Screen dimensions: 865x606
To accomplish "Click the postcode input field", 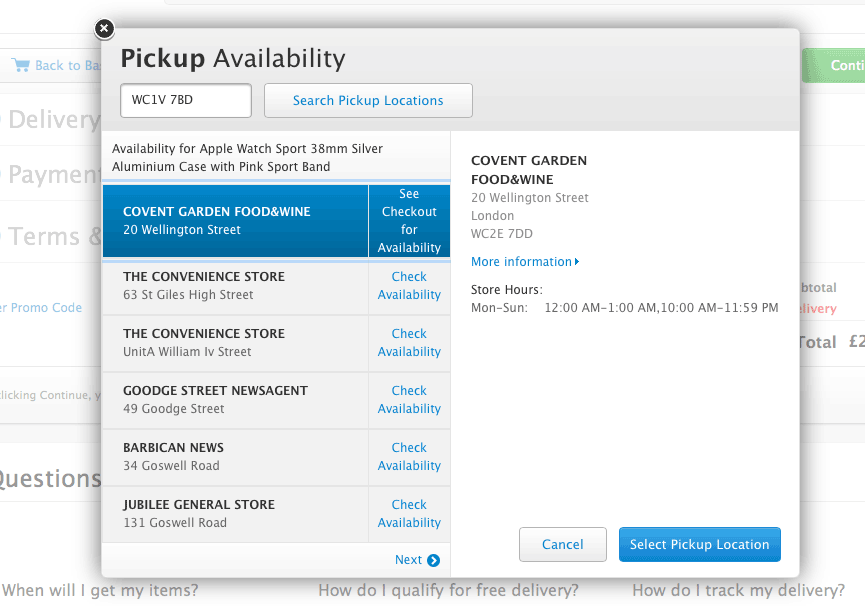I will tap(186, 100).
